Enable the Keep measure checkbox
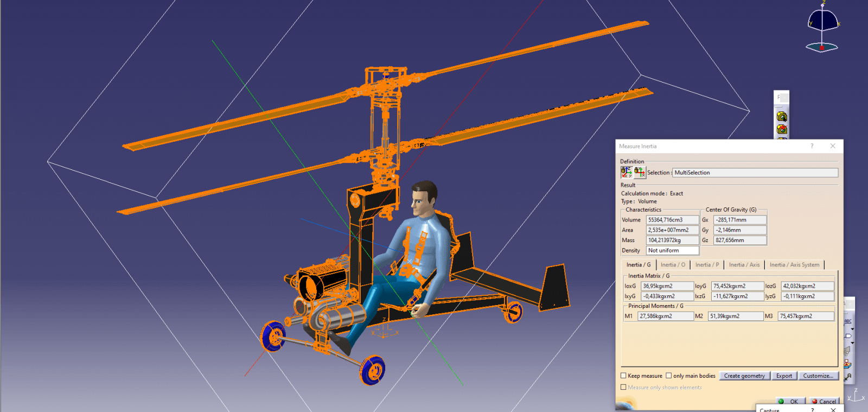The width and height of the screenshot is (868, 412). [623, 376]
